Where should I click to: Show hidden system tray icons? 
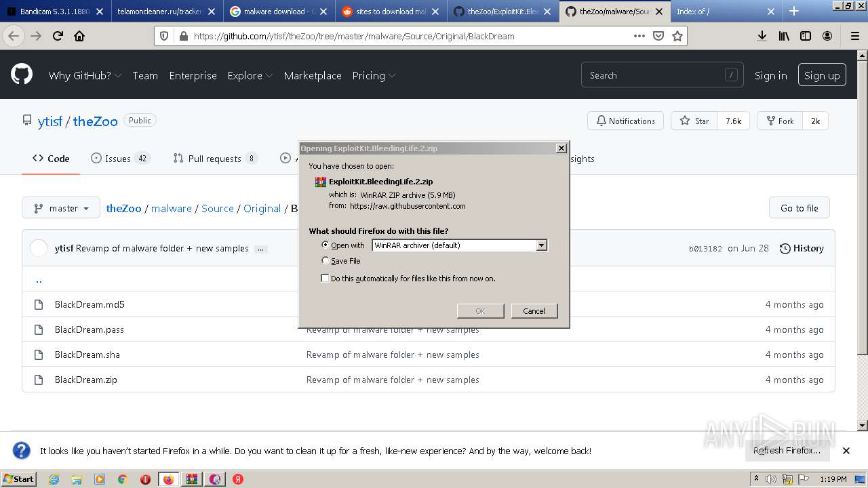[757, 479]
